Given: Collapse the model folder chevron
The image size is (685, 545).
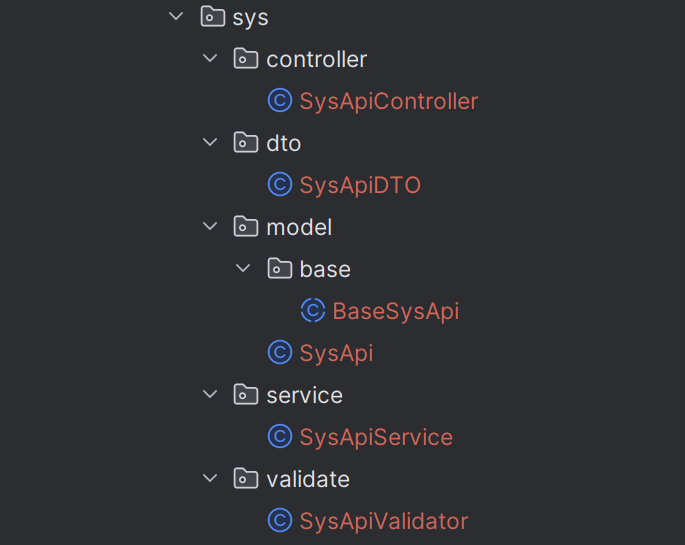Looking at the screenshot, I should (210, 227).
